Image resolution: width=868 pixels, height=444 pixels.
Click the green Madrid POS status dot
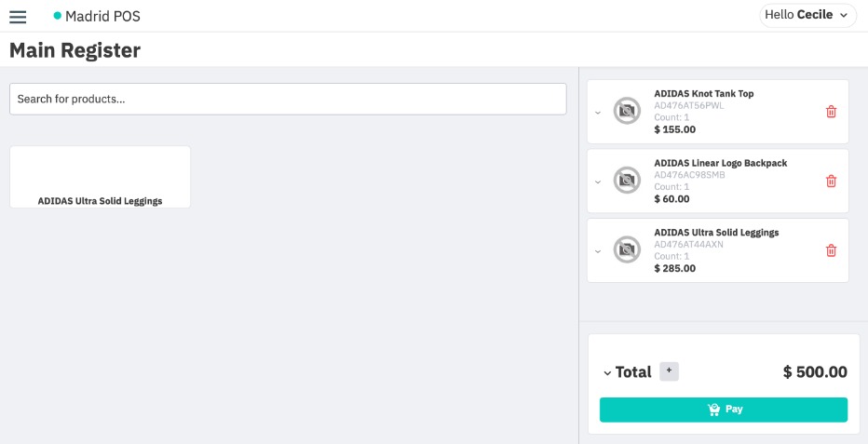[57, 16]
